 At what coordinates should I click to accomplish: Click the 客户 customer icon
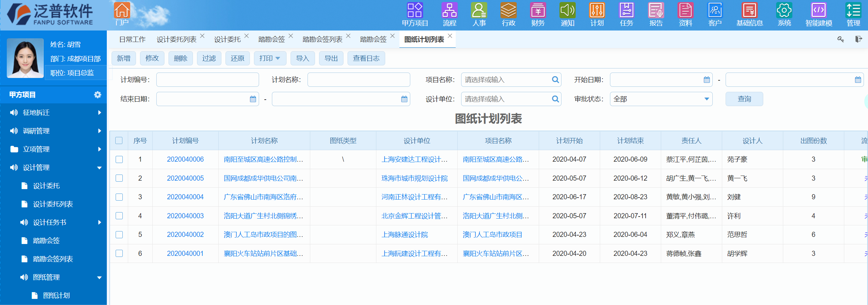coord(715,11)
